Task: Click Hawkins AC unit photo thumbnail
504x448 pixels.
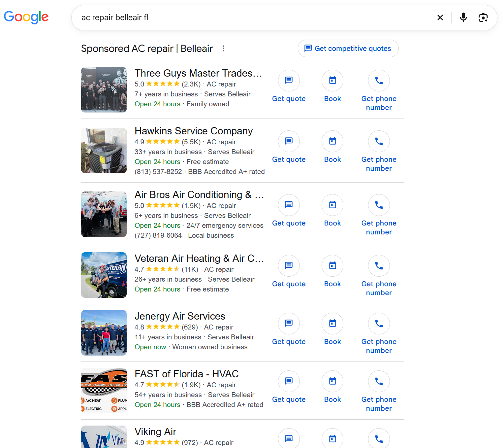Action: [x=104, y=151]
